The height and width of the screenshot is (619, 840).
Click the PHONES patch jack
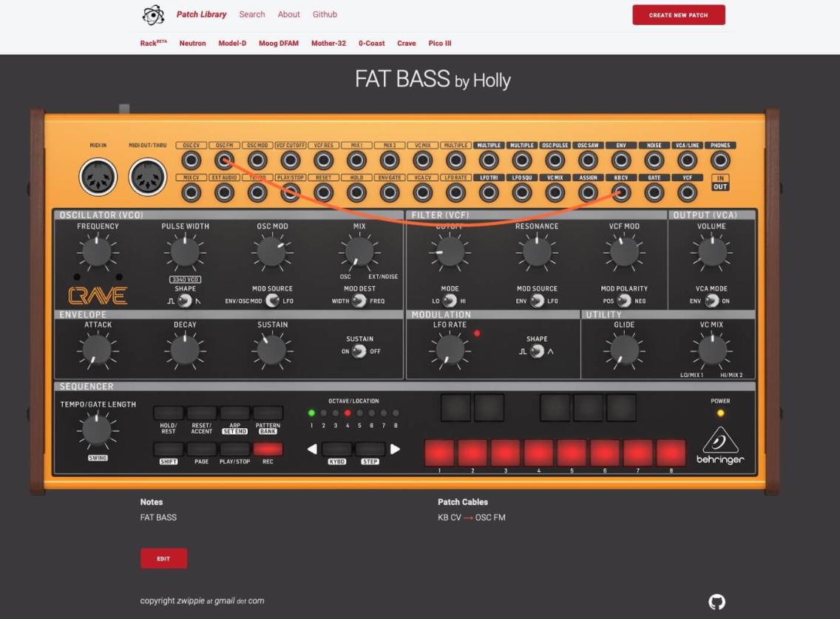pyautogui.click(x=719, y=160)
